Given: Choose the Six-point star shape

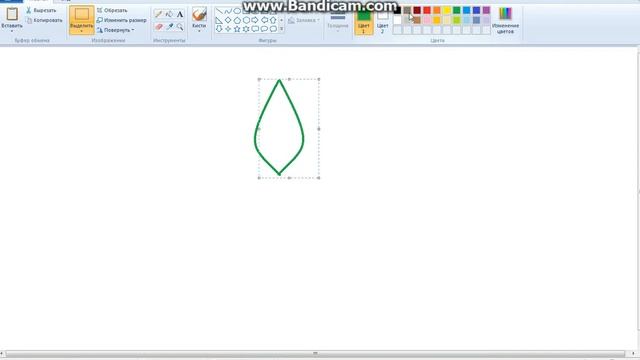Looking at the screenshot, I should pos(246,29).
